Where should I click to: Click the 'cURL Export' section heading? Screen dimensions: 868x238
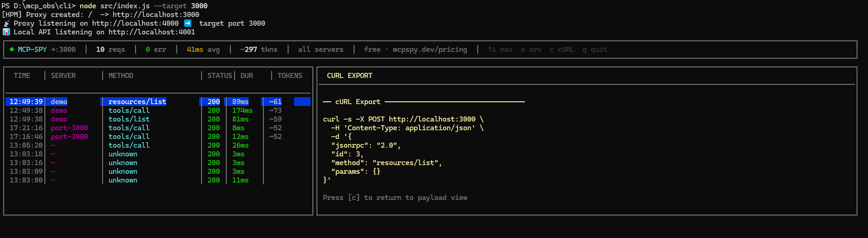358,102
